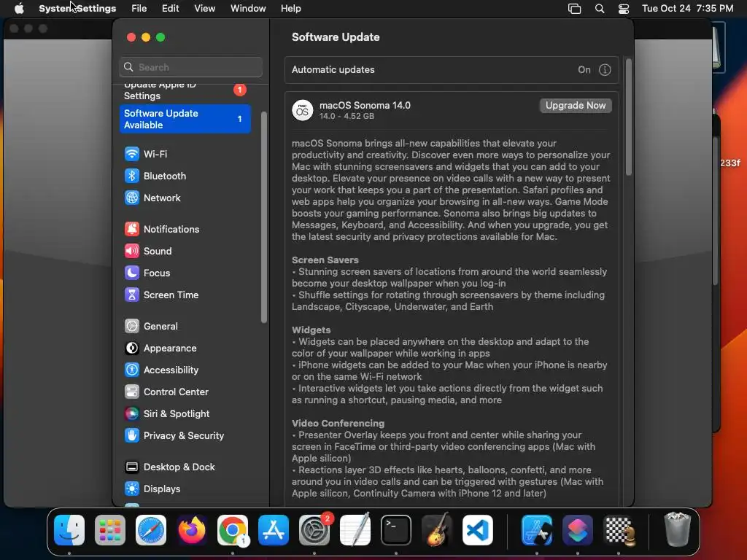Click the Software Update pane scrollbar
This screenshot has height=560, width=747.
click(628, 117)
